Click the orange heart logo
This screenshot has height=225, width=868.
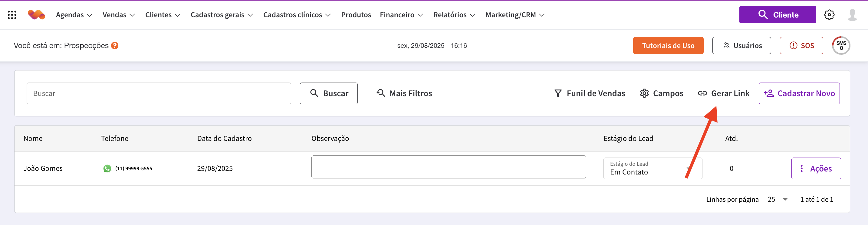coord(36,15)
